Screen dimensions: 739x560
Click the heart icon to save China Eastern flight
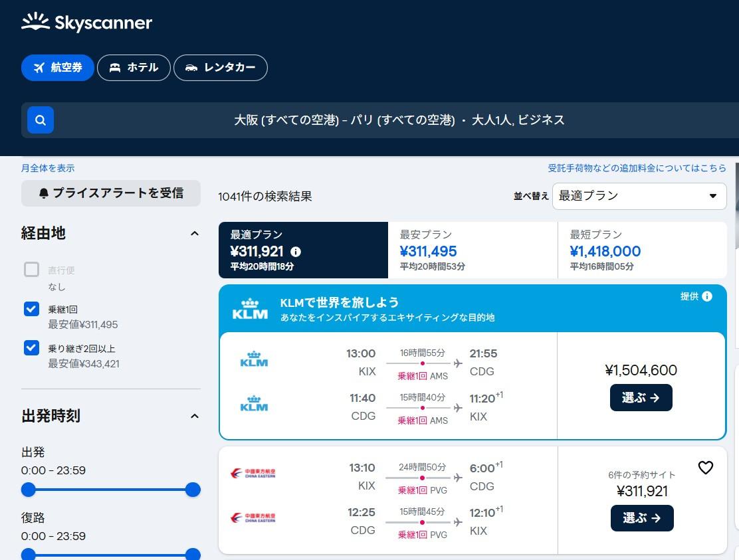tap(705, 468)
